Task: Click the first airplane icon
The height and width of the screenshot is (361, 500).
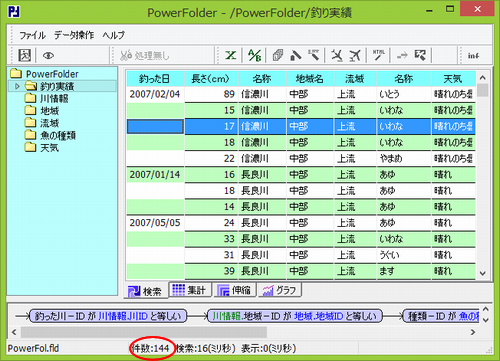Action: [337, 55]
